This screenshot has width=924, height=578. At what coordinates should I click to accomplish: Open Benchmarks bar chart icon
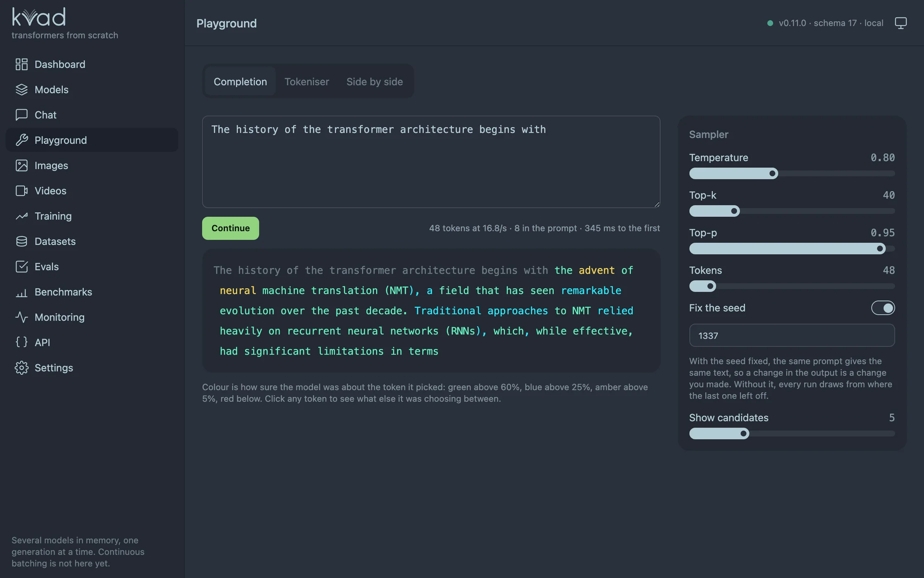click(21, 292)
